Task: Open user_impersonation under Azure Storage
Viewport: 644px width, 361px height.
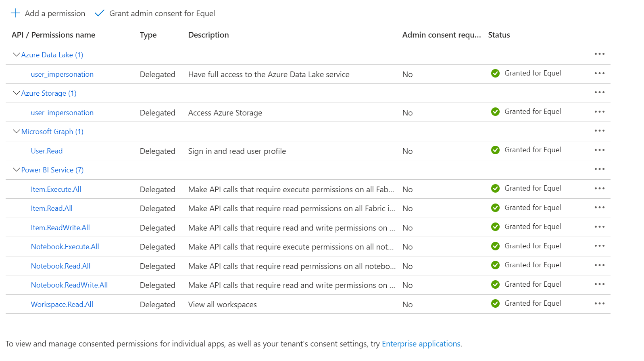Action: click(62, 113)
